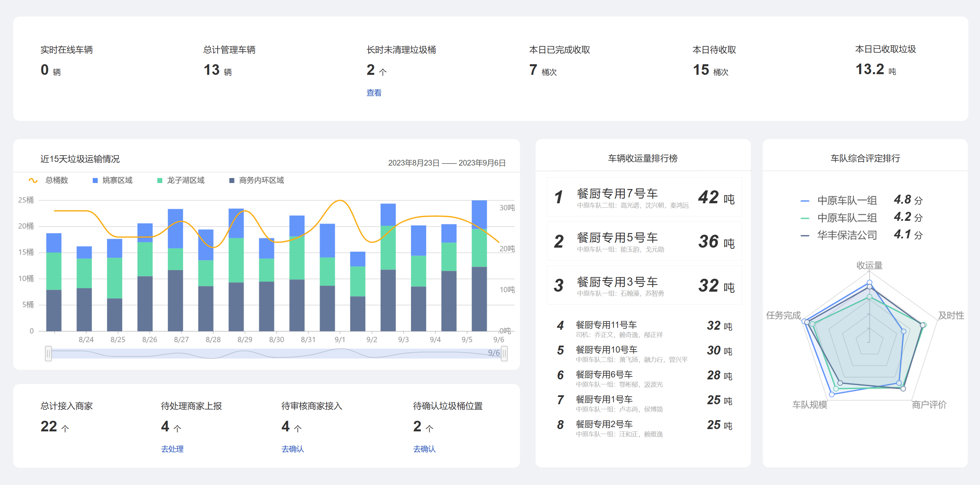Select rank 2 餐厨专用5号车 card
This screenshot has height=485, width=980.
pos(644,241)
